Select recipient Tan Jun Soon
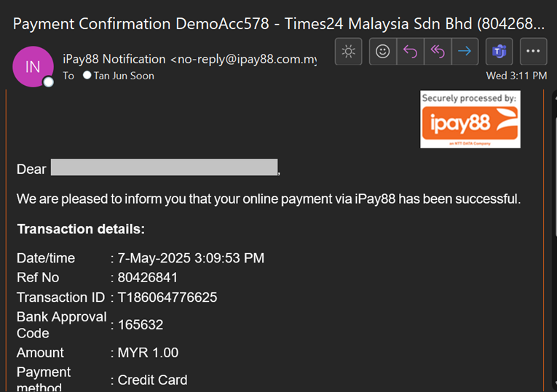Viewport: 557px width, 392px height. (x=124, y=76)
